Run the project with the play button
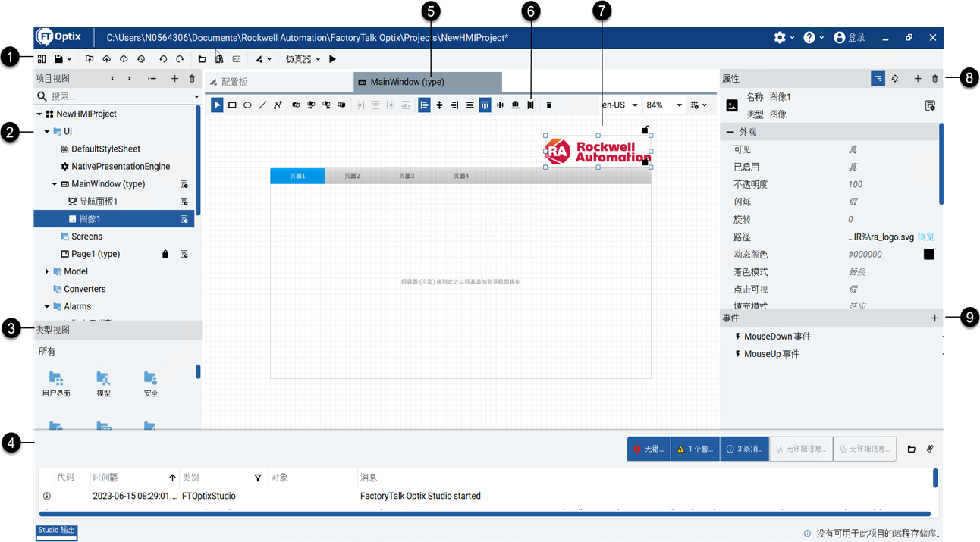This screenshot has width=980, height=542. [332, 58]
